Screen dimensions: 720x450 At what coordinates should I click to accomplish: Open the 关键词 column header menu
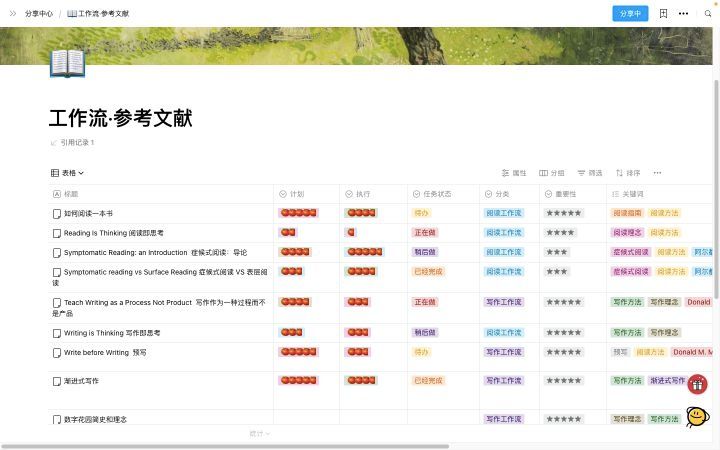pyautogui.click(x=659, y=194)
